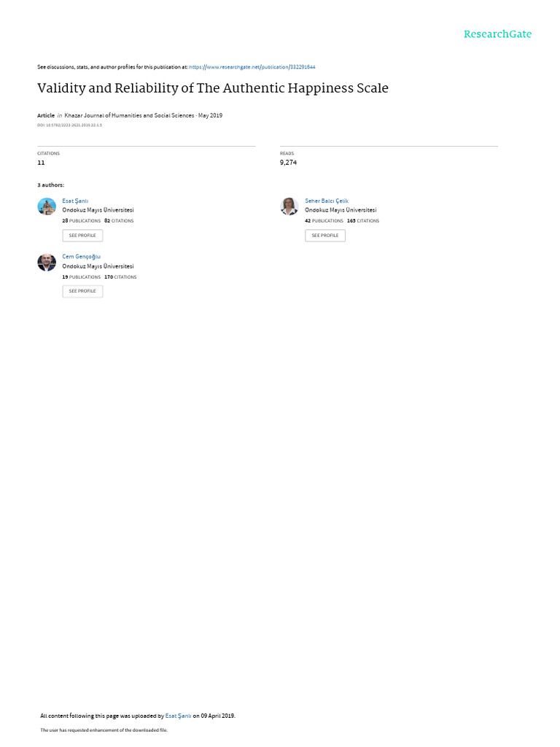
Task: Click See Profile button under Esat Şanlı
Action: pyautogui.click(x=82, y=236)
